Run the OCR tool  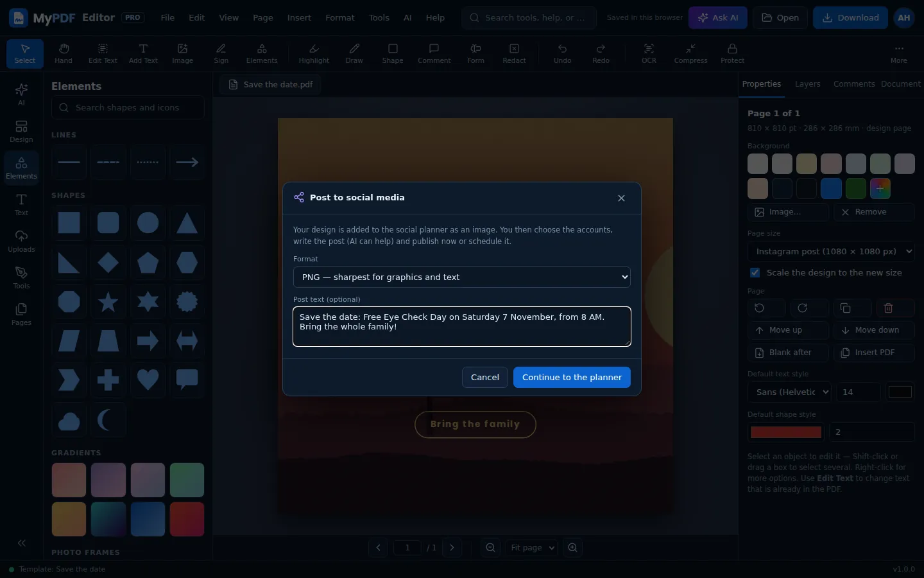coord(649,53)
